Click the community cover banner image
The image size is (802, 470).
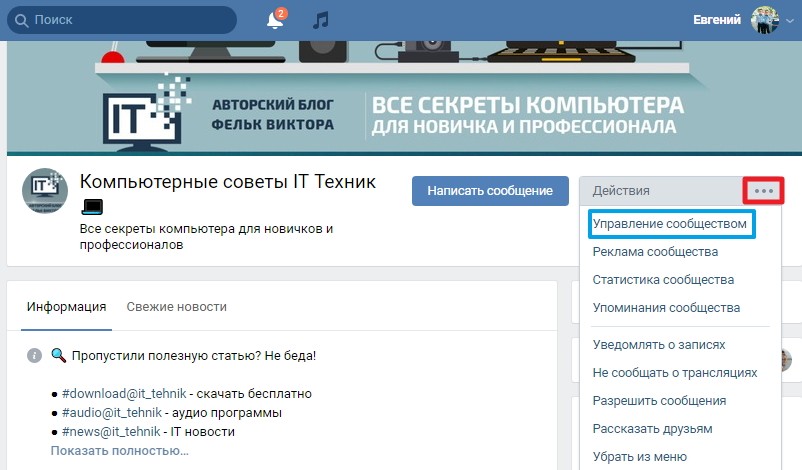point(404,97)
